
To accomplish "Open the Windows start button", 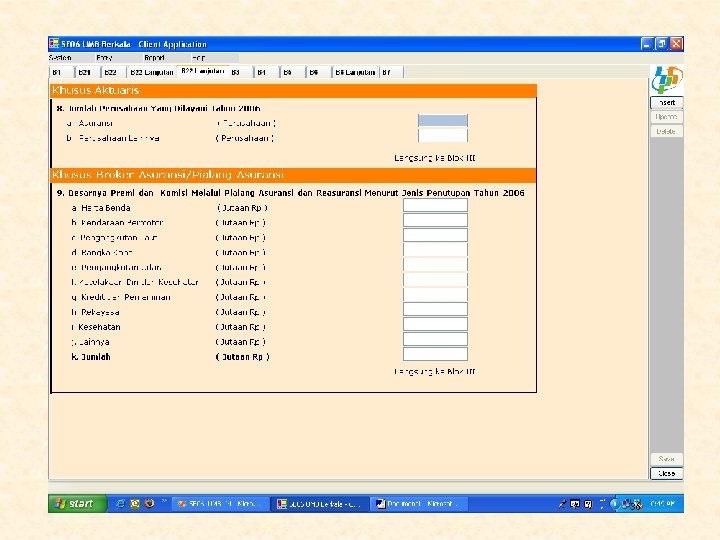I will (x=77, y=504).
